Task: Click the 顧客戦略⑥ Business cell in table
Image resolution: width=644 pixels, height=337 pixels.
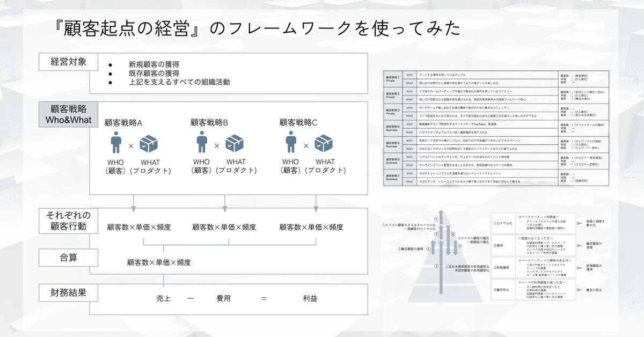Action: pyautogui.click(x=393, y=160)
